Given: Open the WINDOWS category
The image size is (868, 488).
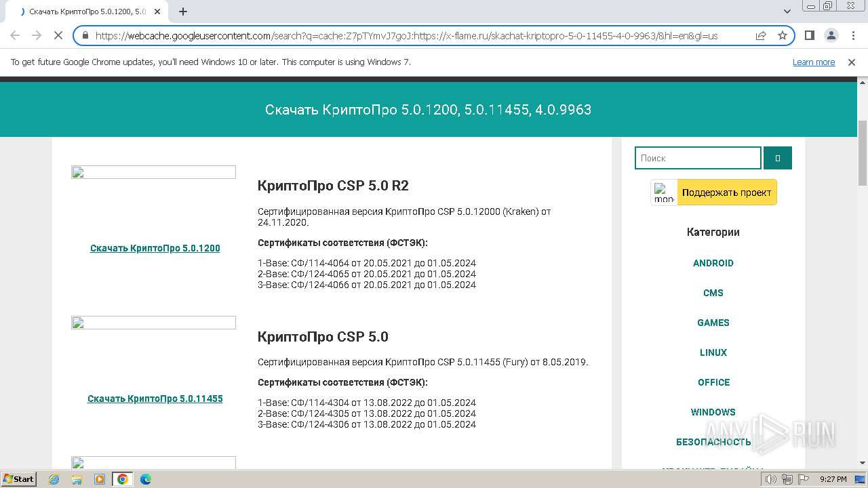Looking at the screenshot, I should tap(713, 412).
